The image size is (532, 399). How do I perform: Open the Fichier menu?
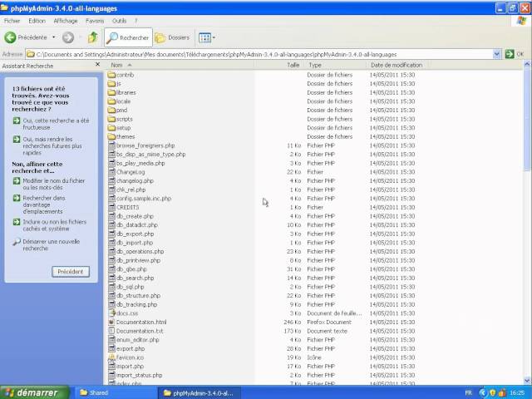tap(12, 21)
